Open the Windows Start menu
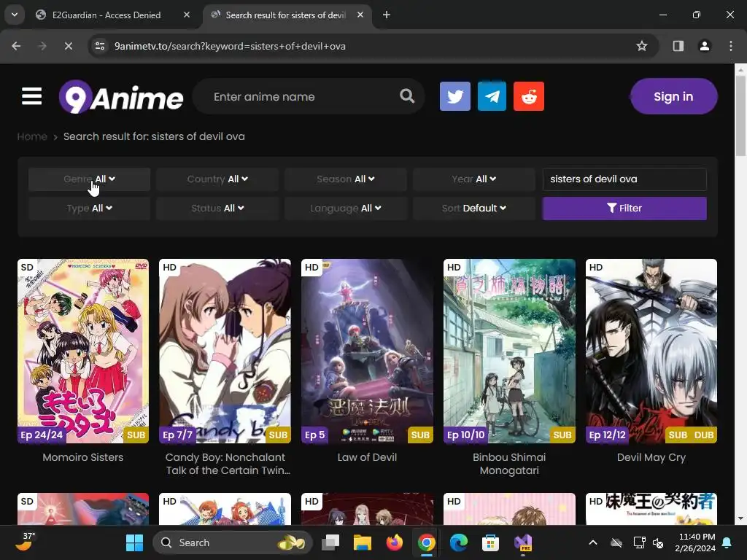Image resolution: width=747 pixels, height=560 pixels. click(134, 542)
